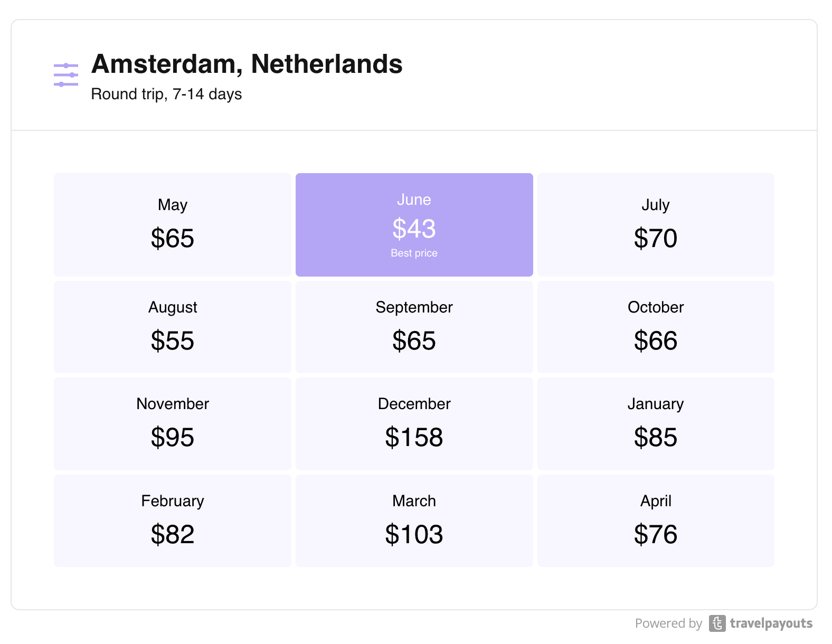This screenshot has height=644, width=832.
Task: Pick the July $70 month tile
Action: point(655,224)
